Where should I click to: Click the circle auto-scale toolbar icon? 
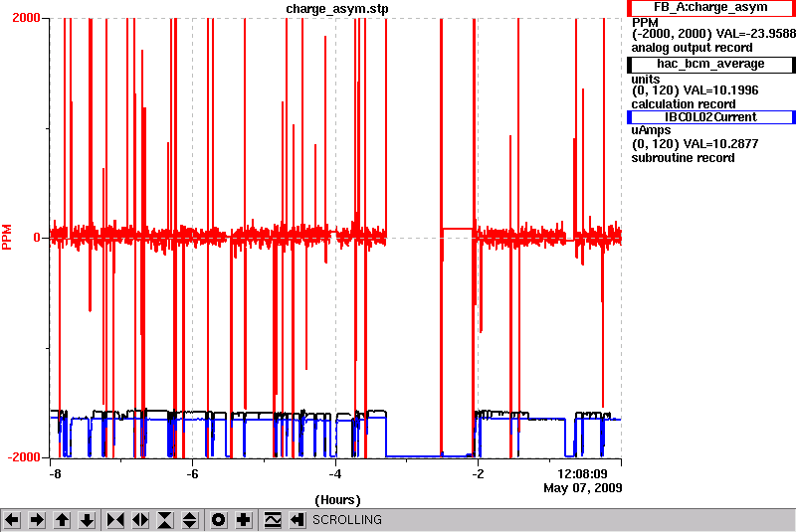pos(218,520)
